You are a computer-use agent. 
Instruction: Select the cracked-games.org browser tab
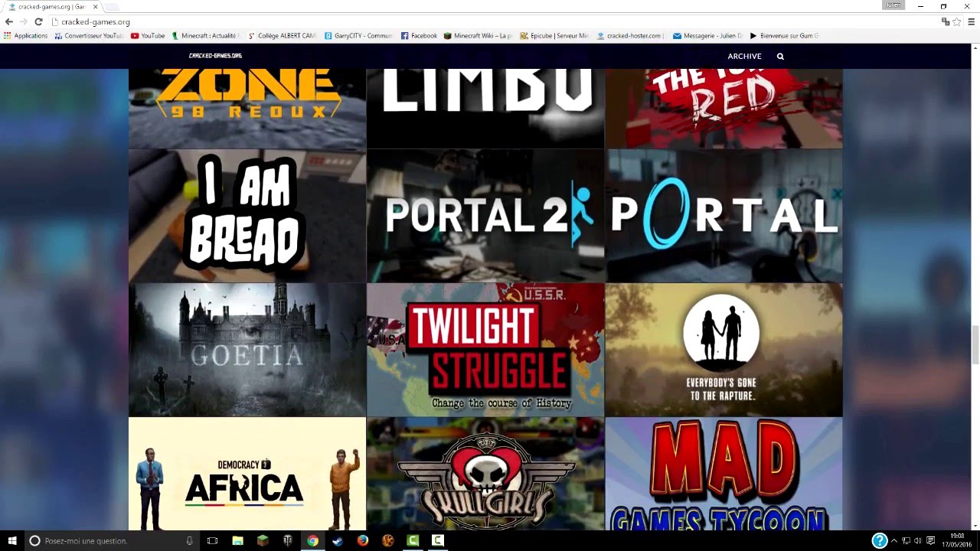(52, 6)
